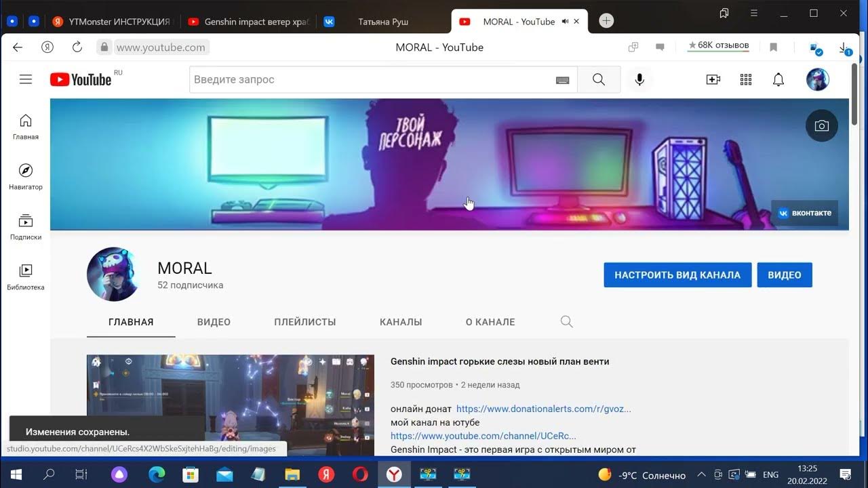Open Microsoft Edge from taskbar
Screen dimensions: 868x488
(x=157, y=474)
